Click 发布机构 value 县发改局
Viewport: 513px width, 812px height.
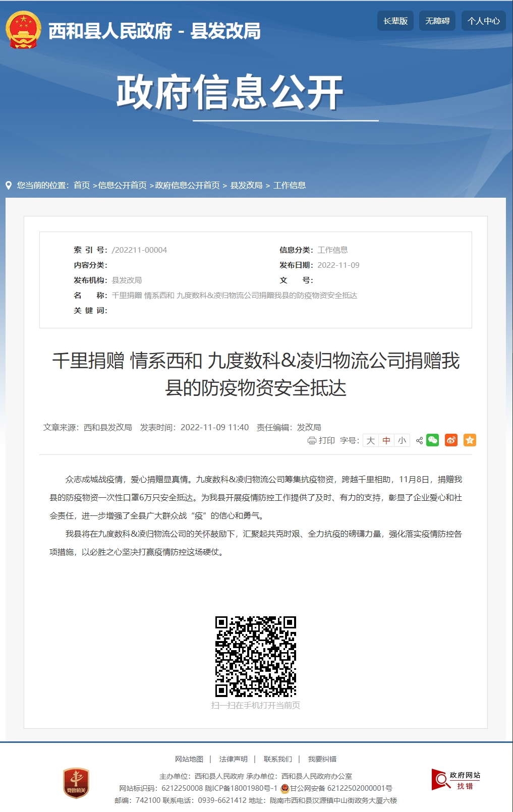pos(127,280)
